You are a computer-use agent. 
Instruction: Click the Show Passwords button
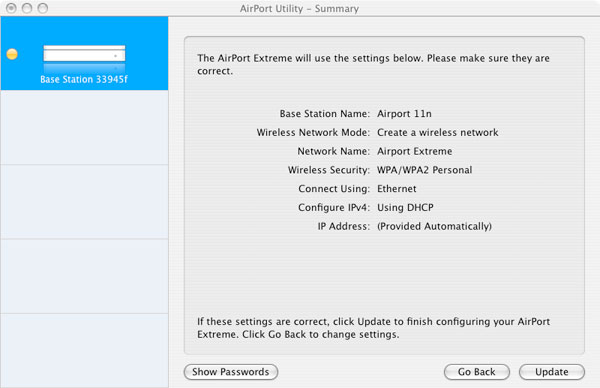[x=231, y=372]
